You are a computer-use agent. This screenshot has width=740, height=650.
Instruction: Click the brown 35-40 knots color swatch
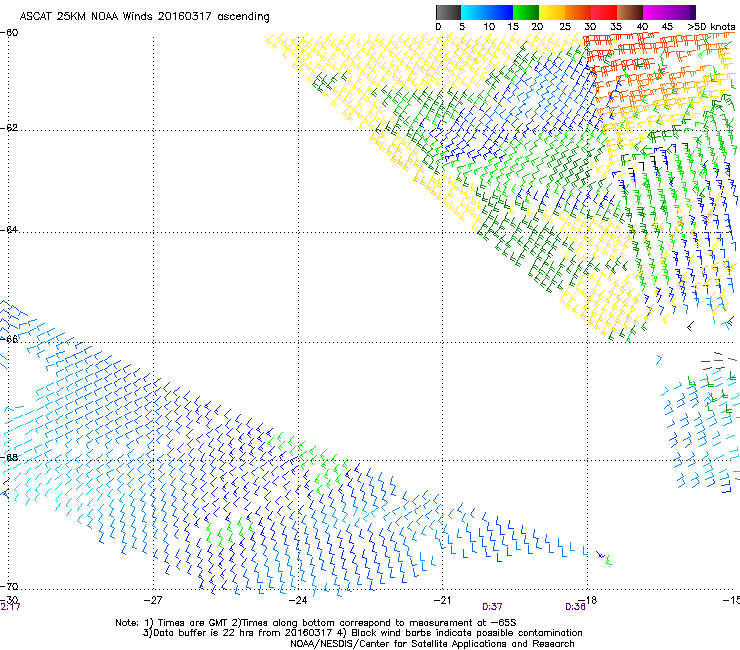[630, 12]
